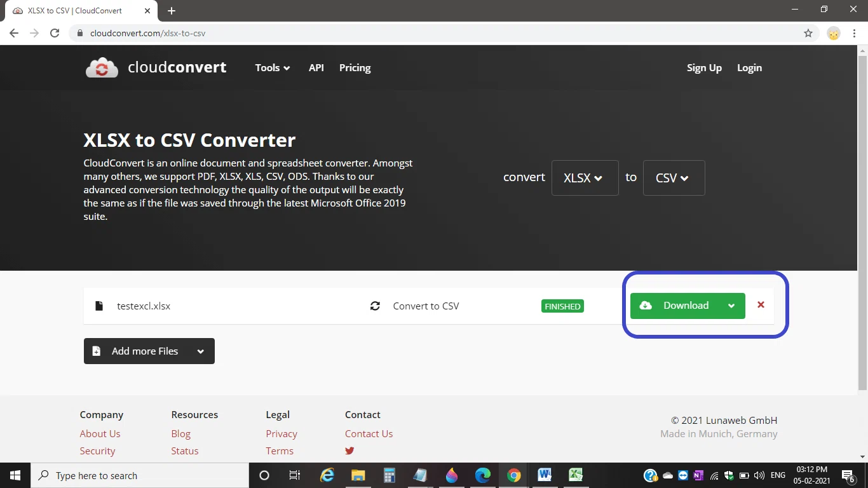Open Contact Us footer link
Viewport: 868px width, 488px height.
click(x=369, y=433)
